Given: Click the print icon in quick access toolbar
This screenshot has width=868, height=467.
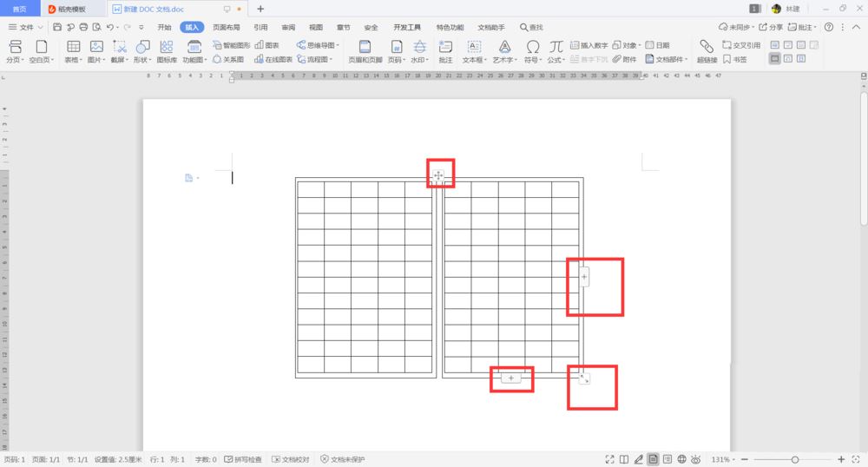Looking at the screenshot, I should (x=83, y=27).
